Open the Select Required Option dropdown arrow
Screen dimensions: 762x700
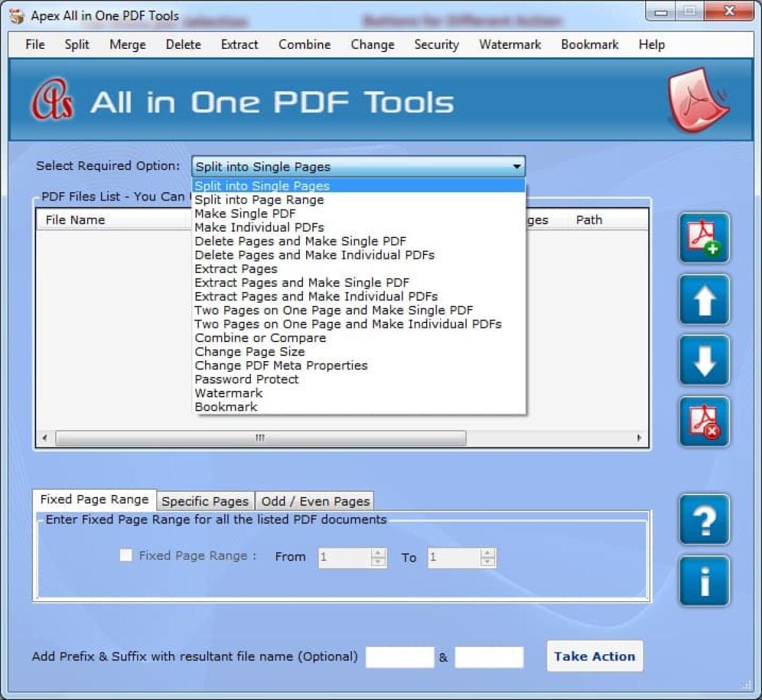pos(516,166)
